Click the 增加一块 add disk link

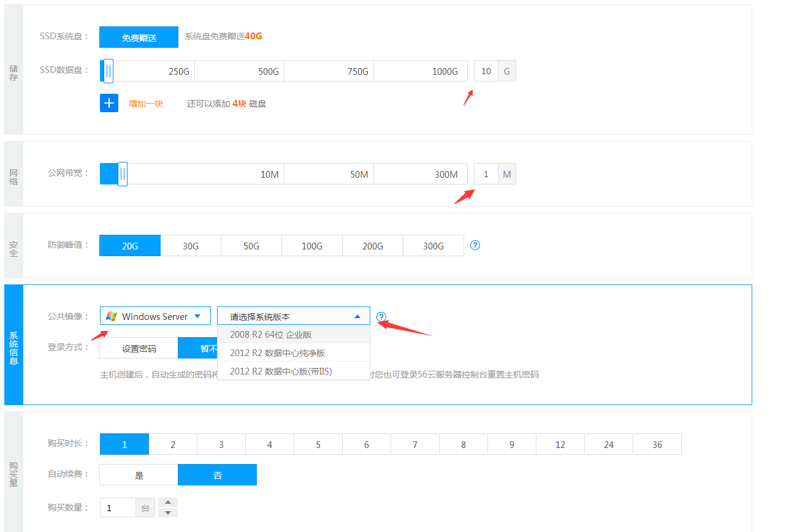point(146,104)
